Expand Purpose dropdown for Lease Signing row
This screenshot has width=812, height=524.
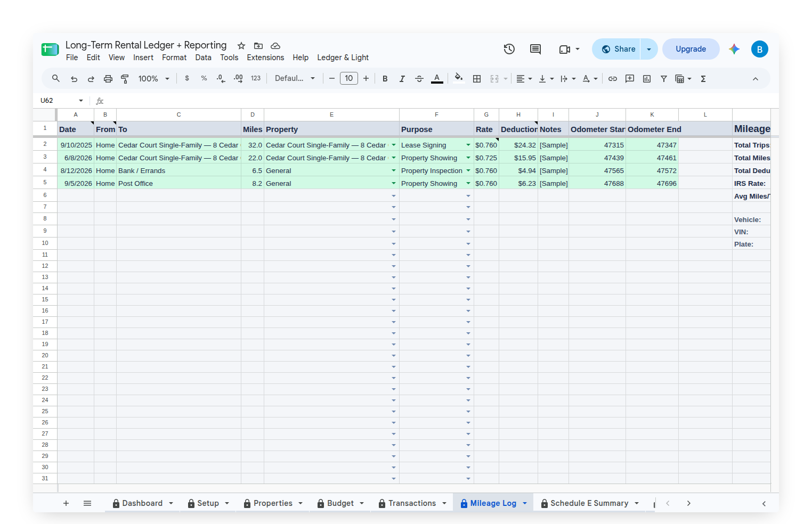[468, 145]
